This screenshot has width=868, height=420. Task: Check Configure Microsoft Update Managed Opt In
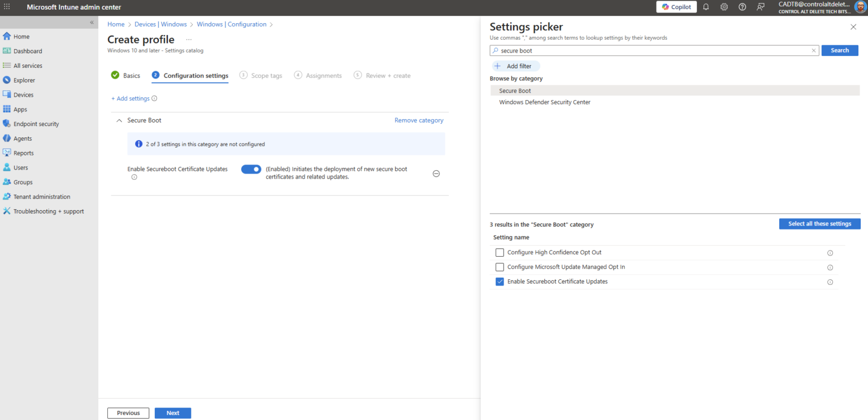click(500, 267)
